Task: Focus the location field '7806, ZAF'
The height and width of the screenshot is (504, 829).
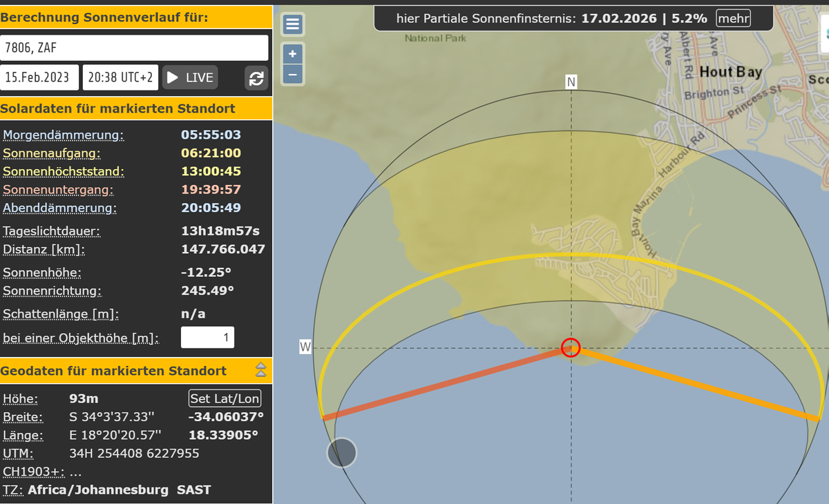Action: pyautogui.click(x=134, y=48)
